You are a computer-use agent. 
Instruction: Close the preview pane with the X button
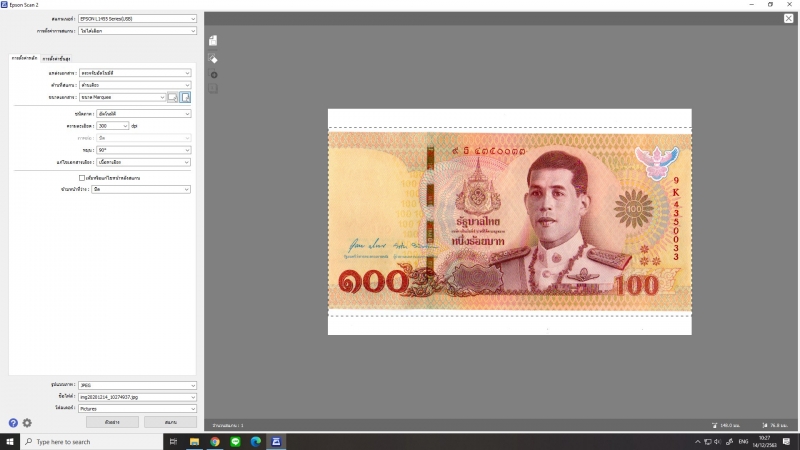point(789,18)
